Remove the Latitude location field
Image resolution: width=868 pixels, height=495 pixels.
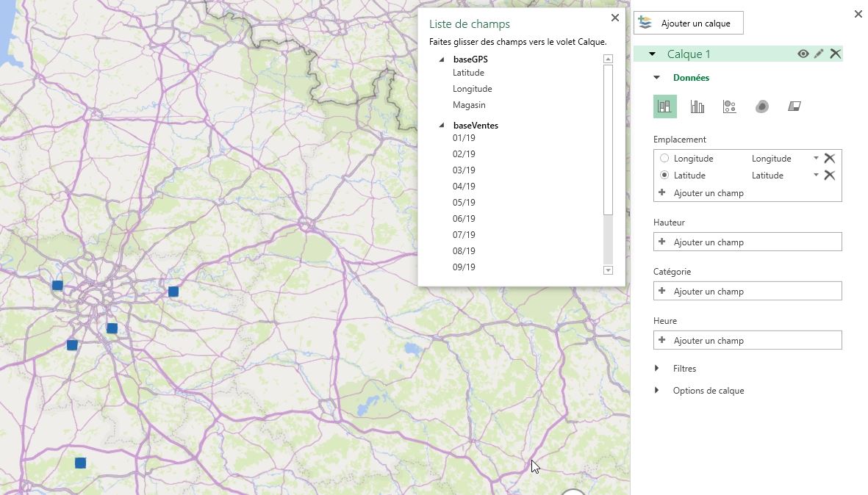click(829, 176)
